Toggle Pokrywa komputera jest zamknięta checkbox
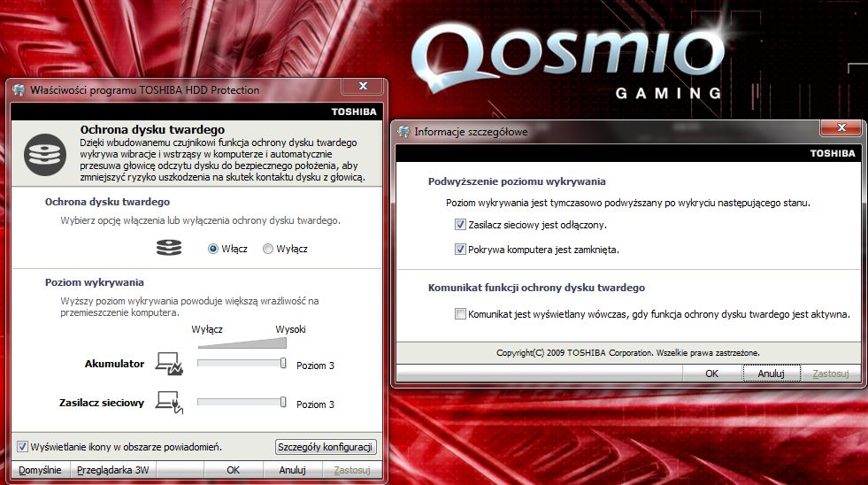Image resolution: width=868 pixels, height=485 pixels. tap(460, 250)
